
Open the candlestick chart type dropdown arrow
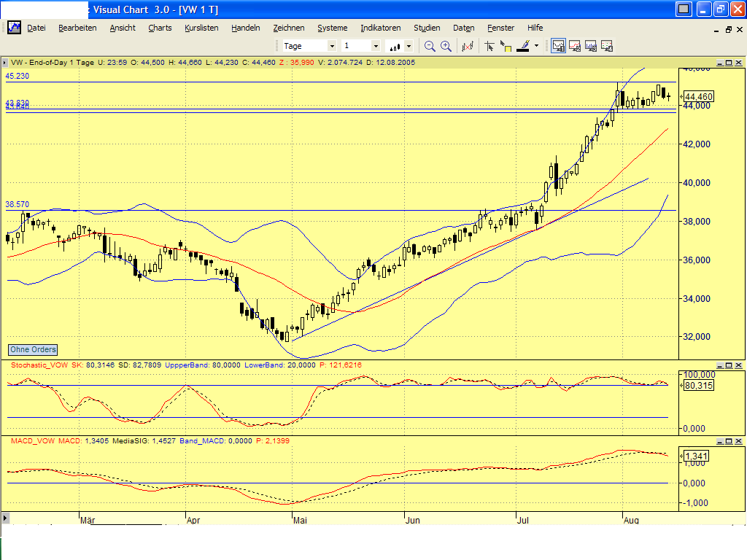[408, 45]
